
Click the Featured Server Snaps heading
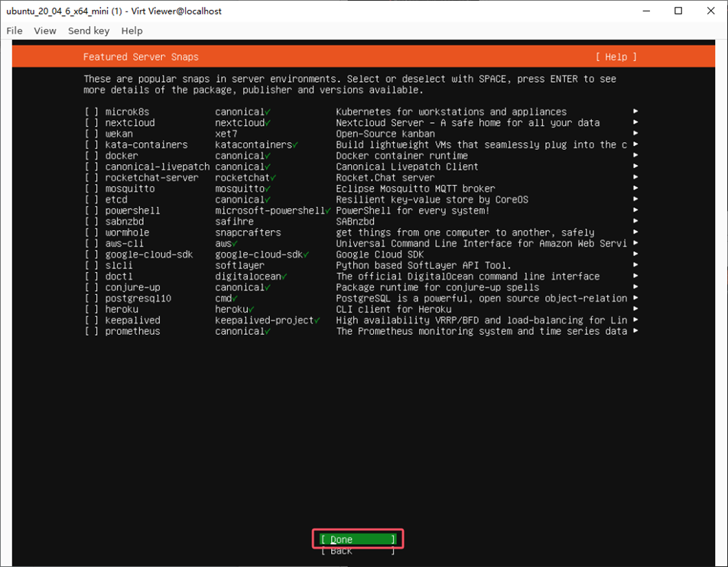tap(141, 57)
